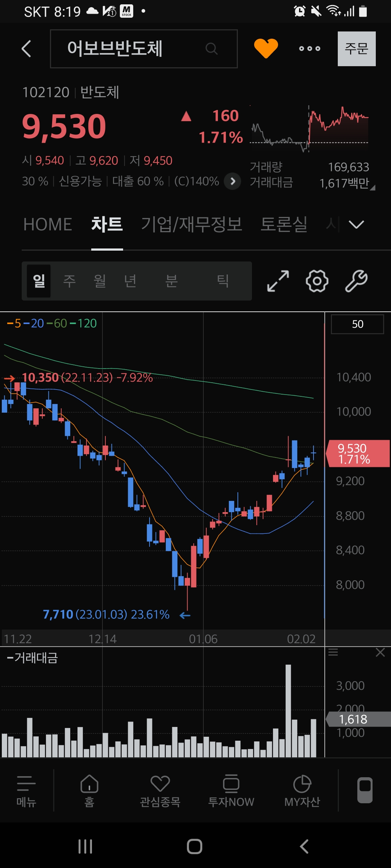Tap the M Stock notification icon in the status bar
391x868 pixels.
click(126, 11)
